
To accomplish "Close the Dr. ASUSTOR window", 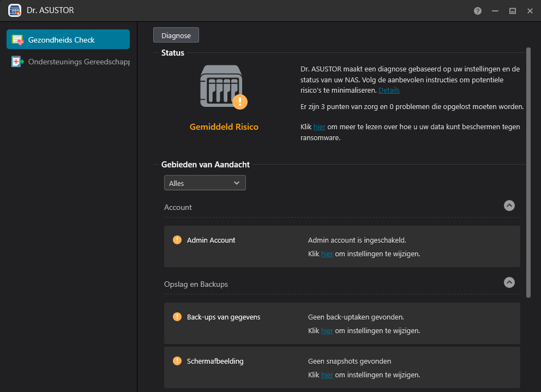I will (x=530, y=11).
